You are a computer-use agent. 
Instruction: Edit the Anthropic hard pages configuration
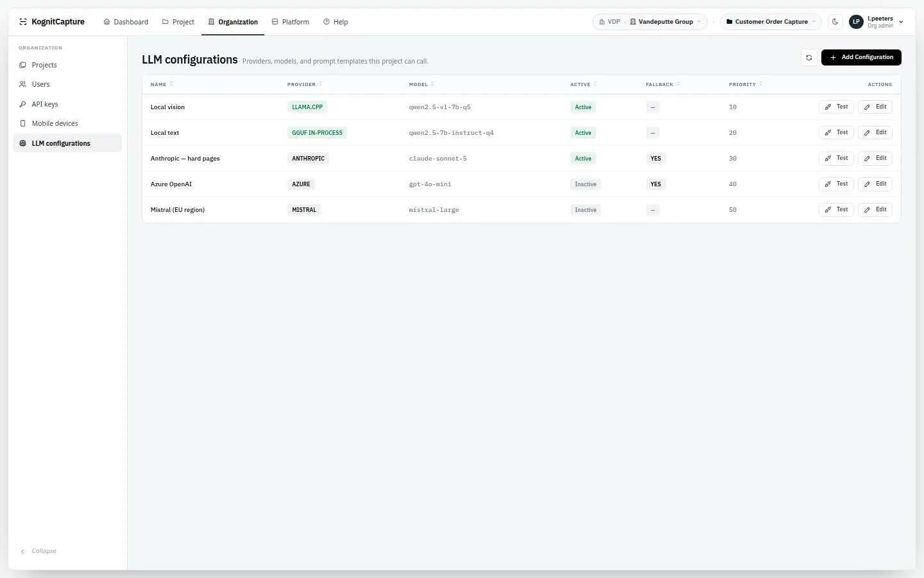tap(875, 158)
